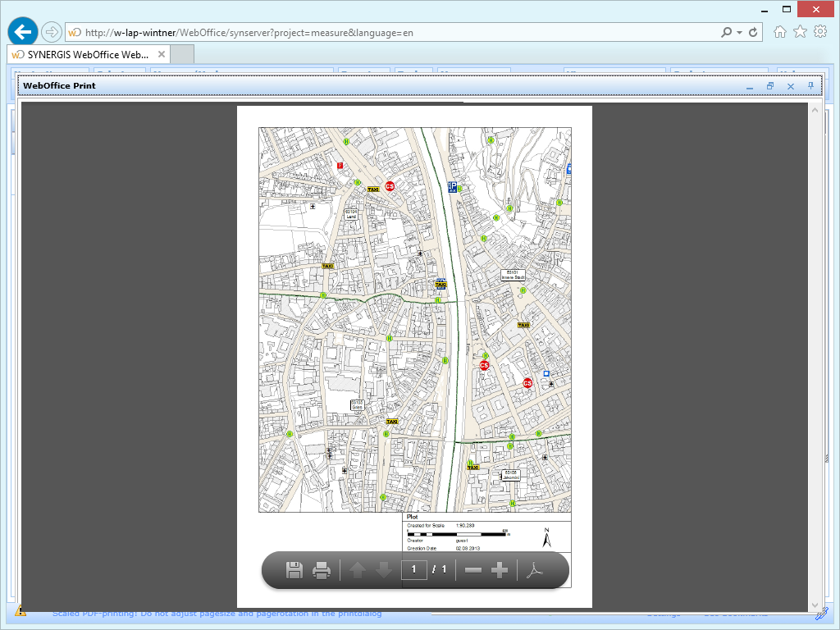Image resolution: width=840 pixels, height=630 pixels.
Task: Open the browser tools gear menu
Action: (819, 31)
